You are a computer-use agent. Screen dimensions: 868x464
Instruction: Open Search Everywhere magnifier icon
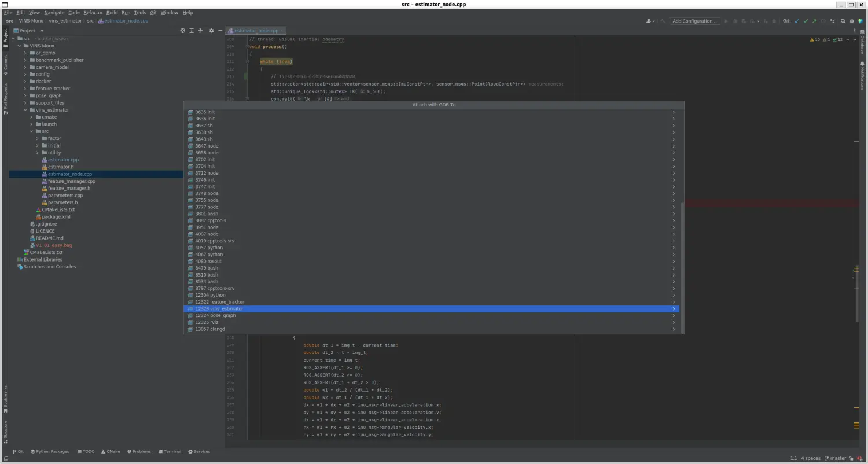(844, 21)
